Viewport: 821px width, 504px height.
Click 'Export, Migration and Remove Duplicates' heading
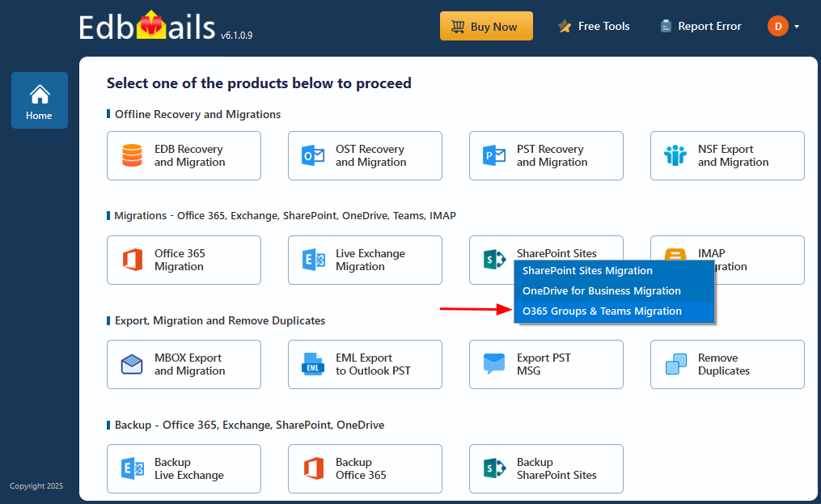click(220, 320)
